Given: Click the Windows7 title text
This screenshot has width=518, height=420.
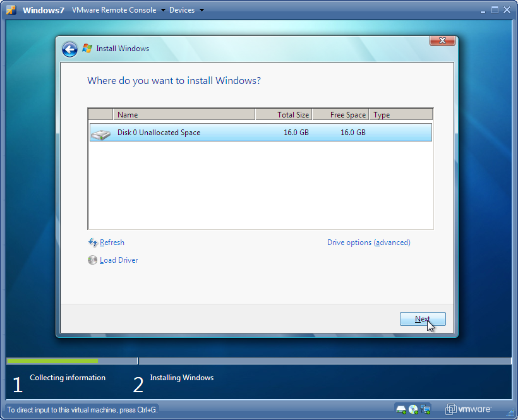Looking at the screenshot, I should [x=44, y=10].
